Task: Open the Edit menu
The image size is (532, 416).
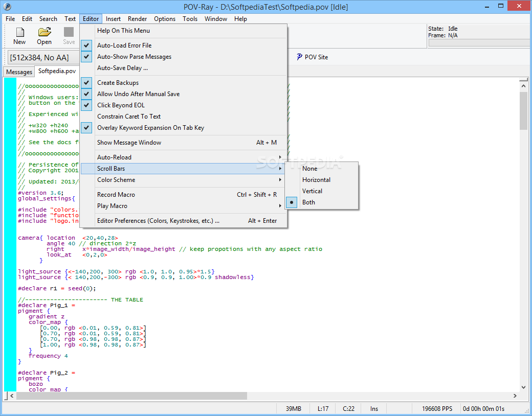Action: click(x=27, y=18)
